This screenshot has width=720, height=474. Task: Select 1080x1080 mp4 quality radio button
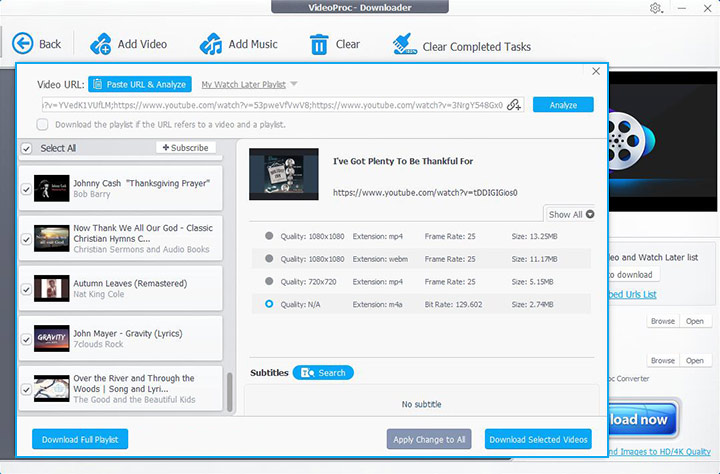click(x=269, y=236)
